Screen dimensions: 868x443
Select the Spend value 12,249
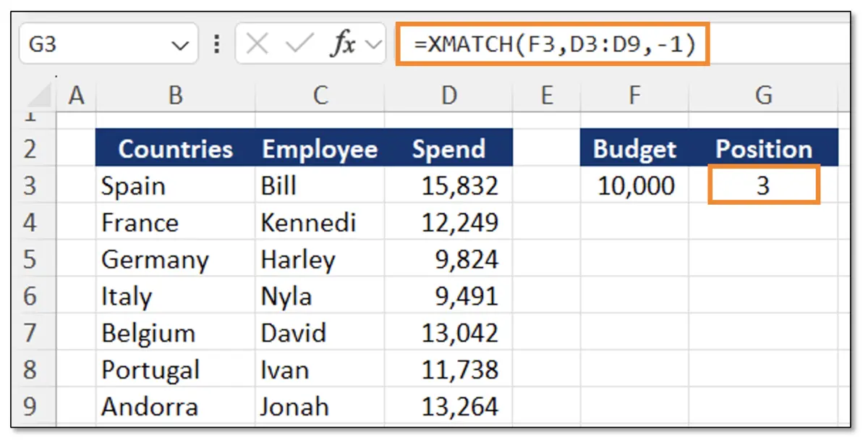tap(449, 222)
